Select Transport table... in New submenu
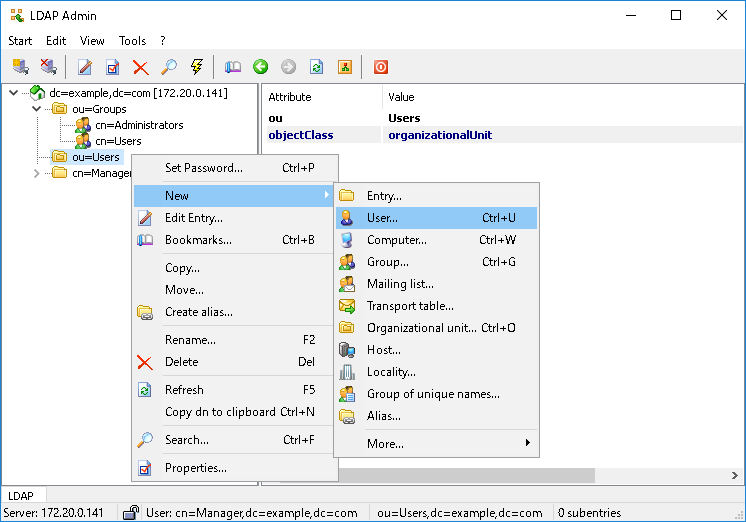Viewport: 746px width, 522px height. point(436,305)
